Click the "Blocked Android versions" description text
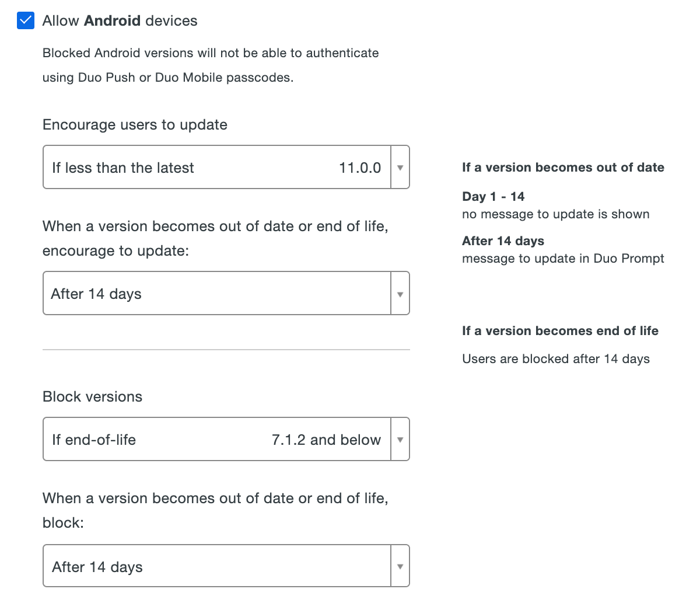 210,53
